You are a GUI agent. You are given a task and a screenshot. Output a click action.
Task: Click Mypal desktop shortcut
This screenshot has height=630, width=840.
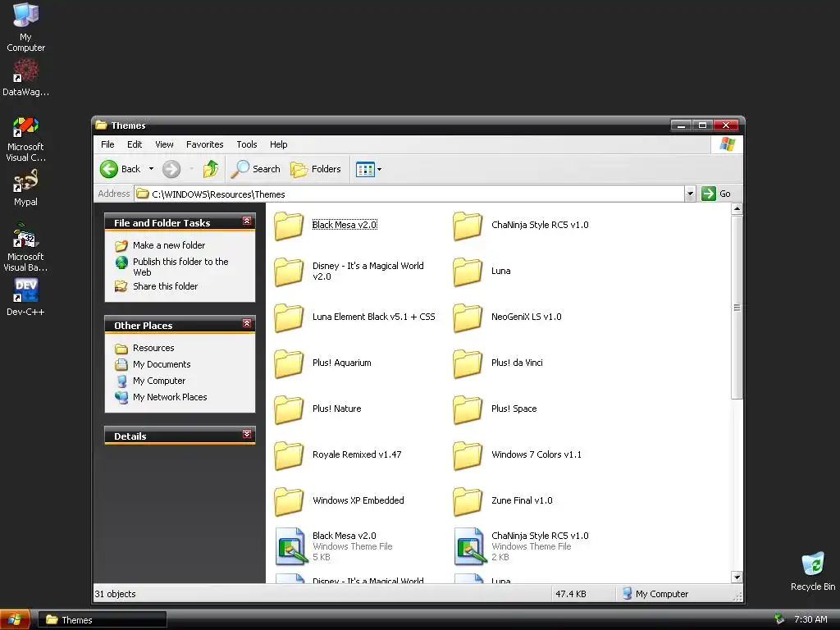tap(25, 188)
